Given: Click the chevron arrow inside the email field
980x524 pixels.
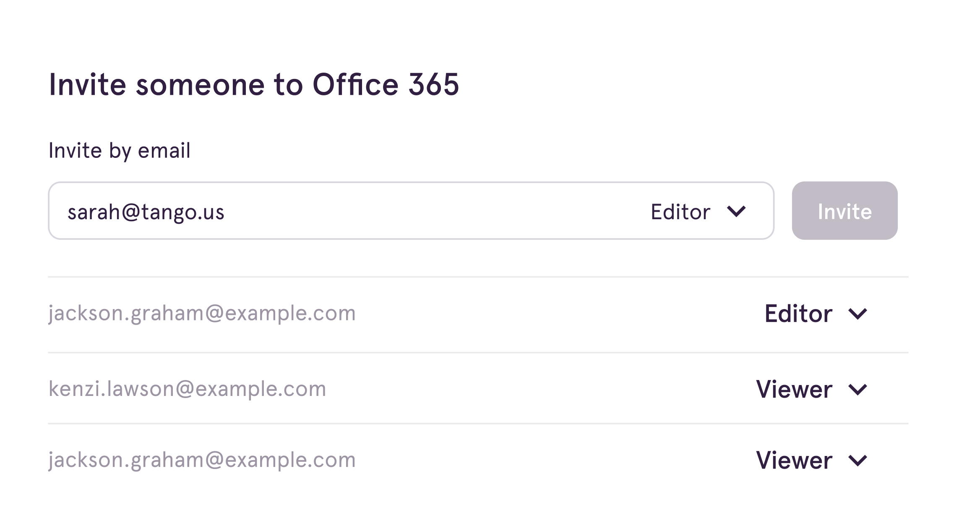Looking at the screenshot, I should (736, 211).
